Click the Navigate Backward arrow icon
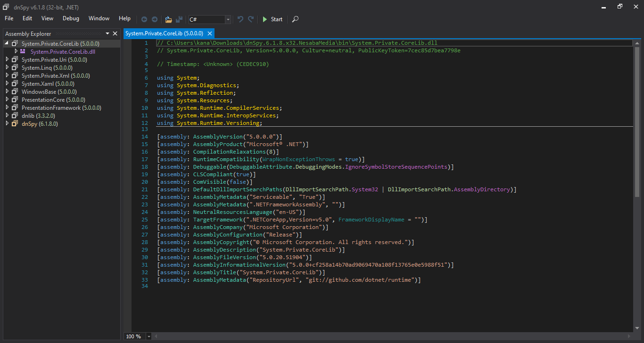Viewport: 644px width, 343px height. pyautogui.click(x=144, y=19)
